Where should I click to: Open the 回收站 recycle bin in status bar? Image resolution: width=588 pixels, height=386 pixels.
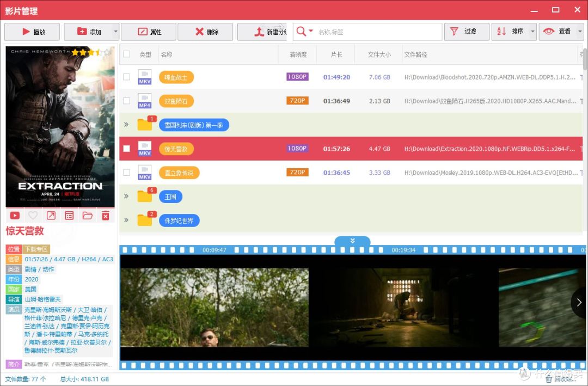pyautogui.click(x=561, y=379)
